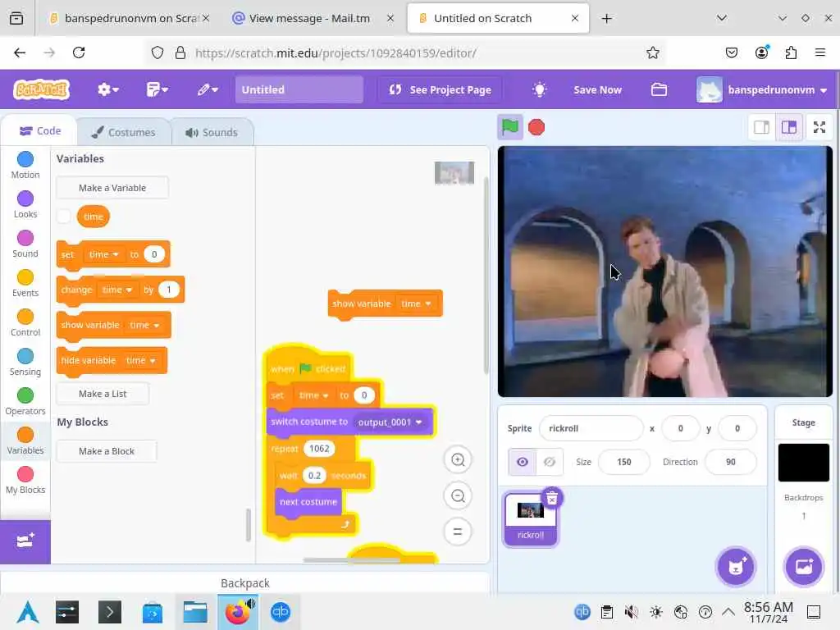Viewport: 840px width, 630px height.
Task: Bookmark this page with star icon
Action: [652, 52]
